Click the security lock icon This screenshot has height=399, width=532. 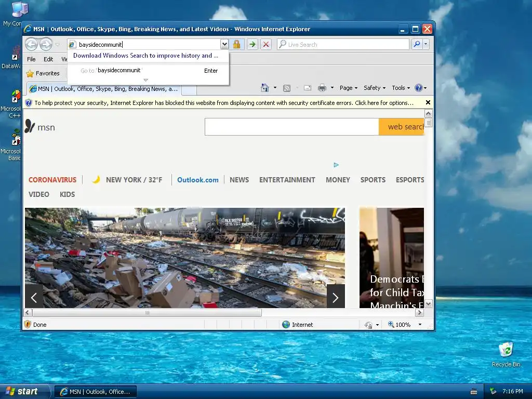coord(236,44)
